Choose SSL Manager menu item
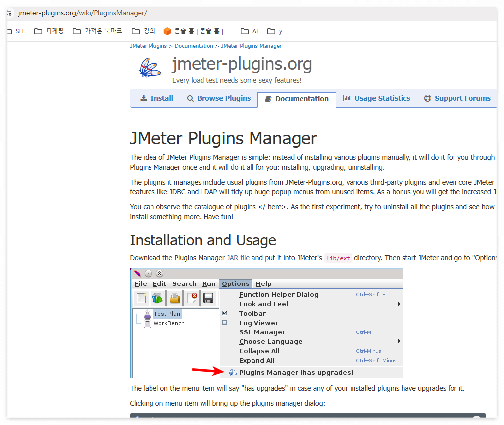The height and width of the screenshot is (425, 504). click(x=311, y=332)
